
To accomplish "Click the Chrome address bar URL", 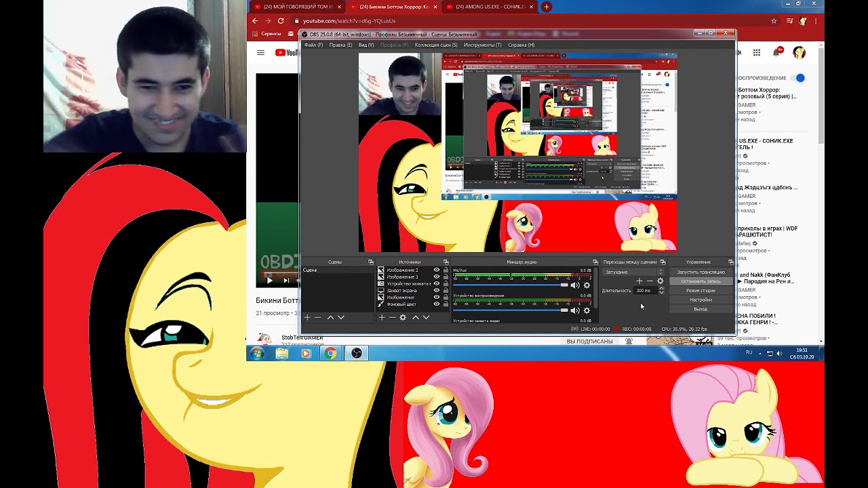I will tap(349, 21).
